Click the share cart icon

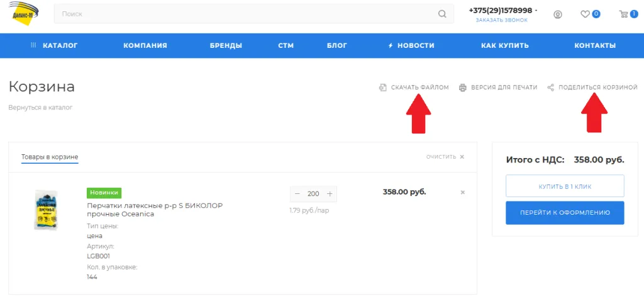coord(550,88)
